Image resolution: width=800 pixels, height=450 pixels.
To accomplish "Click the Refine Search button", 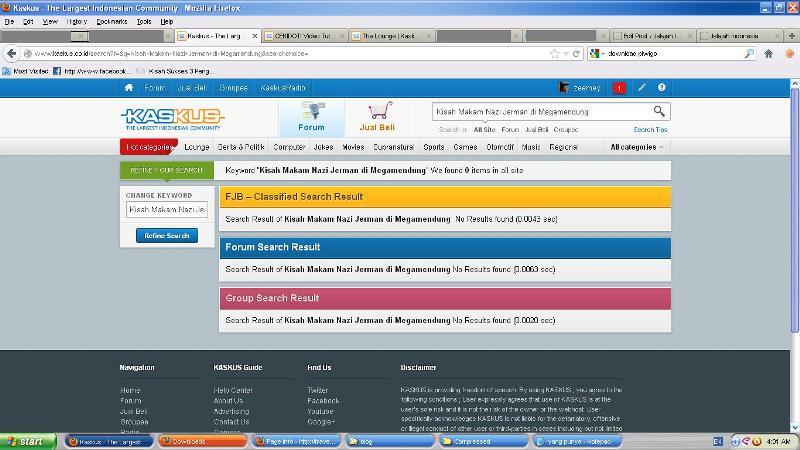I will tap(167, 236).
